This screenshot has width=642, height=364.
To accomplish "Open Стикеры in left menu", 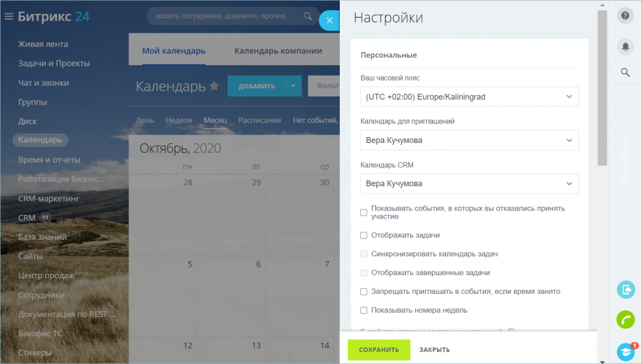I will pyautogui.click(x=35, y=353).
